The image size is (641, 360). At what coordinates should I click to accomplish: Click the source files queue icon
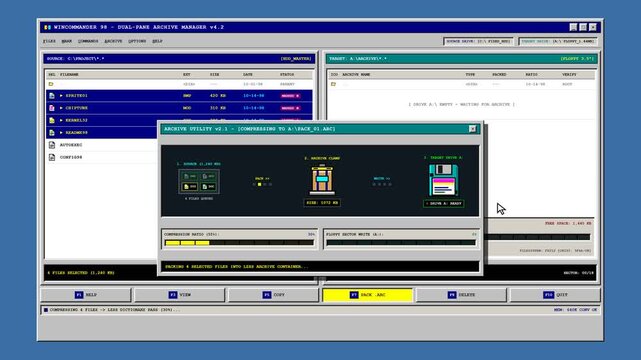[199, 181]
